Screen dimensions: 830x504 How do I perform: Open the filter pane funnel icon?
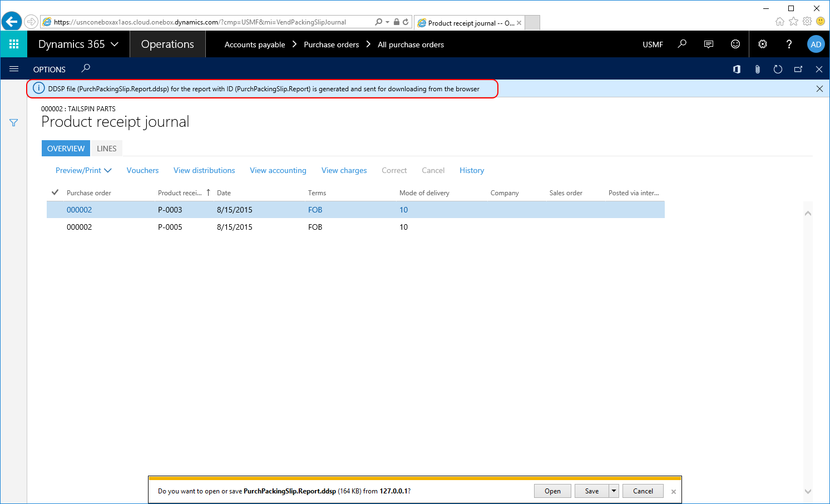[14, 123]
